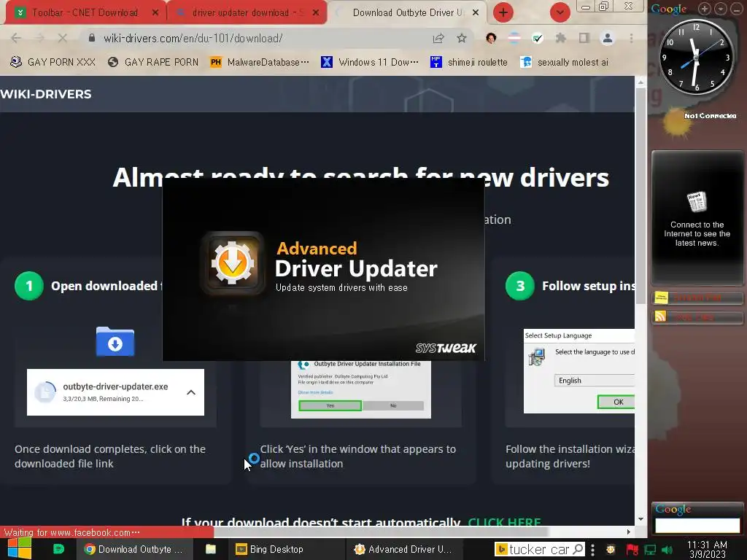Click the scroll up arrow of page scrollbar
Viewport: 747px width, 560px height.
pos(640,82)
